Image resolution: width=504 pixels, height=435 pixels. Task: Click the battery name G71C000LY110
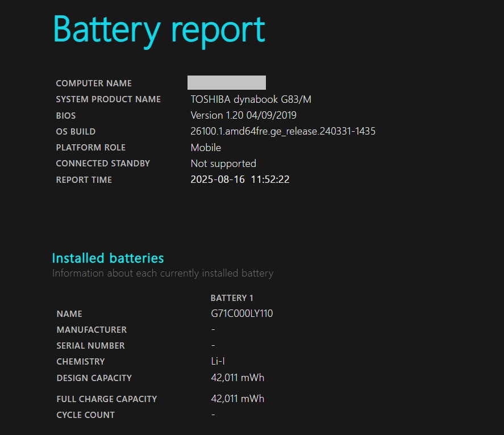click(x=241, y=313)
